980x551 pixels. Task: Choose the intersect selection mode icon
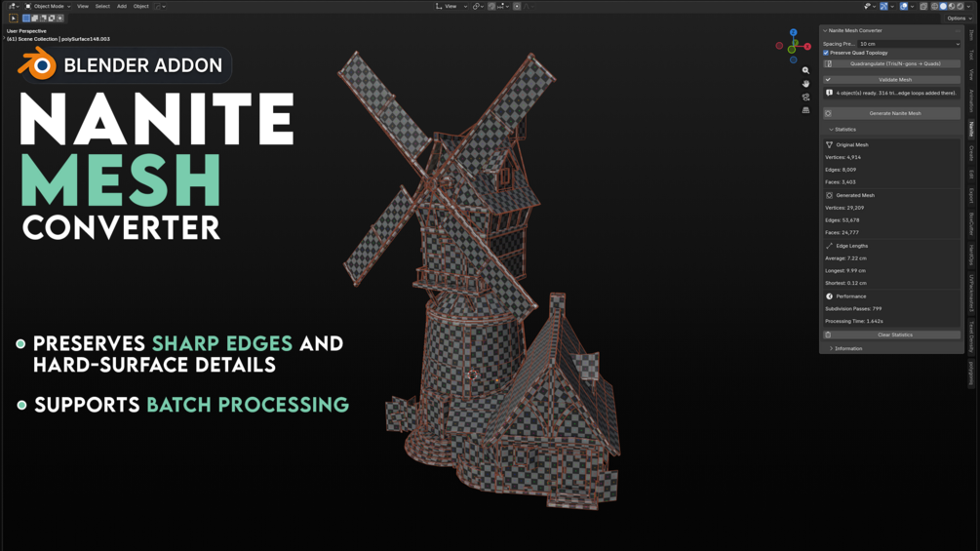pos(60,19)
